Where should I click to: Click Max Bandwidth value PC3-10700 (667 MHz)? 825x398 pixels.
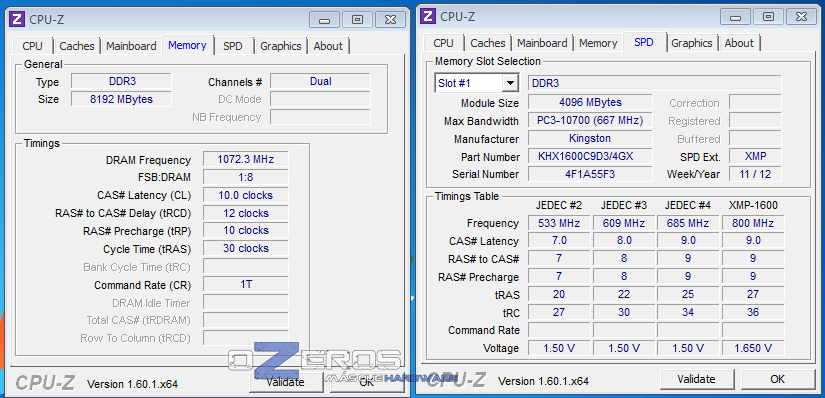590,121
